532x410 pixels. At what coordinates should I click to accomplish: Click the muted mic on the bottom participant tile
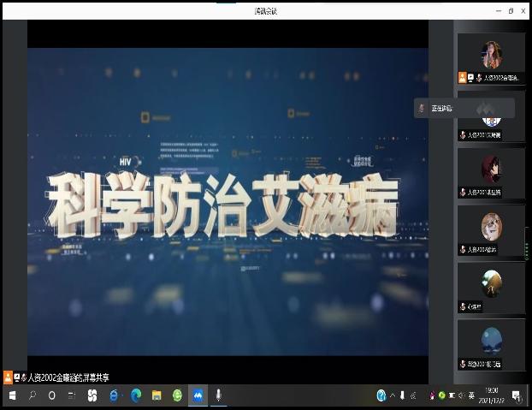pos(463,363)
